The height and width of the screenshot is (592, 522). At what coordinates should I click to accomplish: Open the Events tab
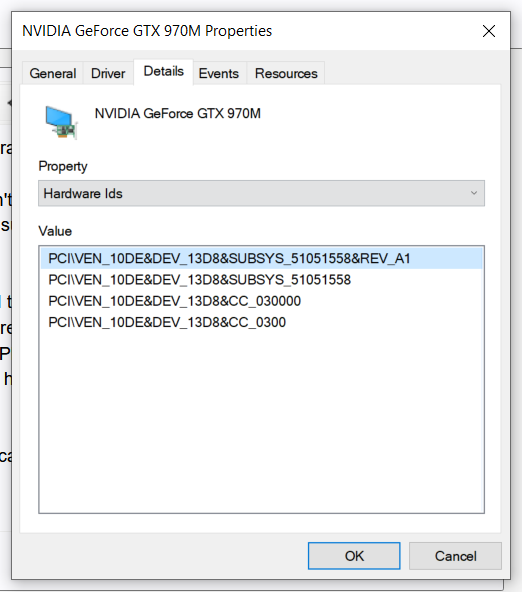point(219,73)
